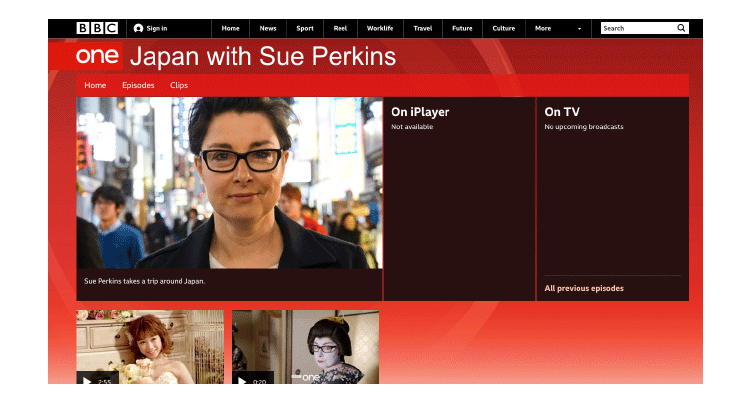This screenshot has height=401, width=750.
Task: Switch to the Episodes tab
Action: click(138, 85)
